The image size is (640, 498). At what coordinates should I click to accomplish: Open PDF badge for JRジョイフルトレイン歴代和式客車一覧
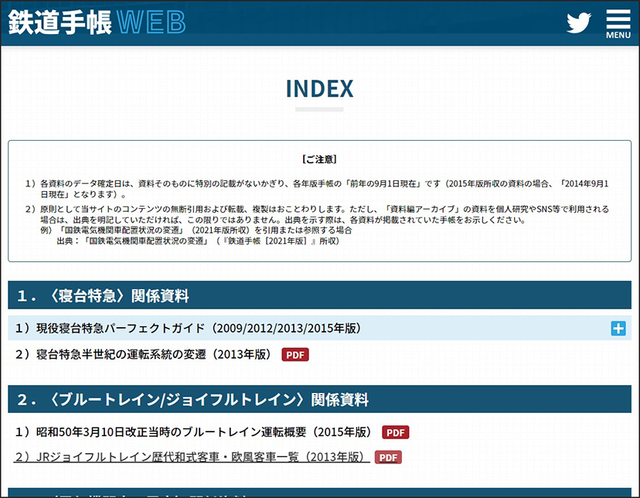(388, 457)
